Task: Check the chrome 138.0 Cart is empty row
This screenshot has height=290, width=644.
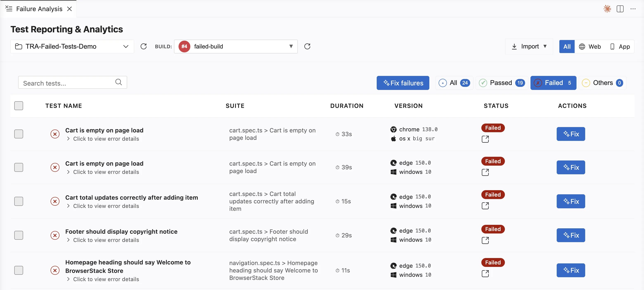Action: click(19, 134)
